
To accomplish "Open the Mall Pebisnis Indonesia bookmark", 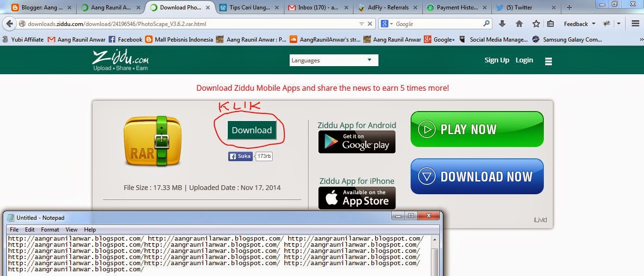I will click(x=179, y=40).
